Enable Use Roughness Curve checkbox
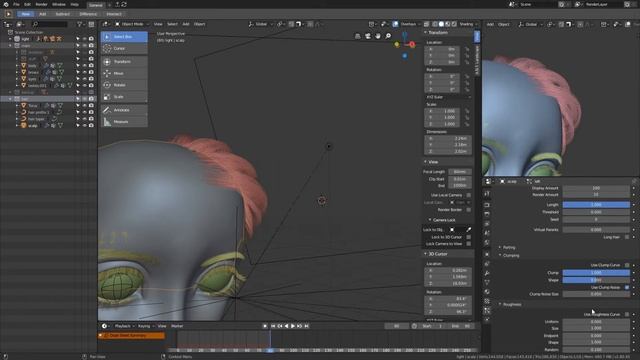 [627, 314]
